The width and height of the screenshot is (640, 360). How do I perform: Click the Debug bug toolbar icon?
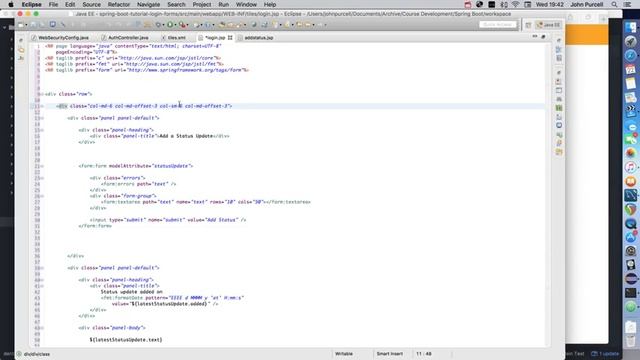(x=158, y=25)
